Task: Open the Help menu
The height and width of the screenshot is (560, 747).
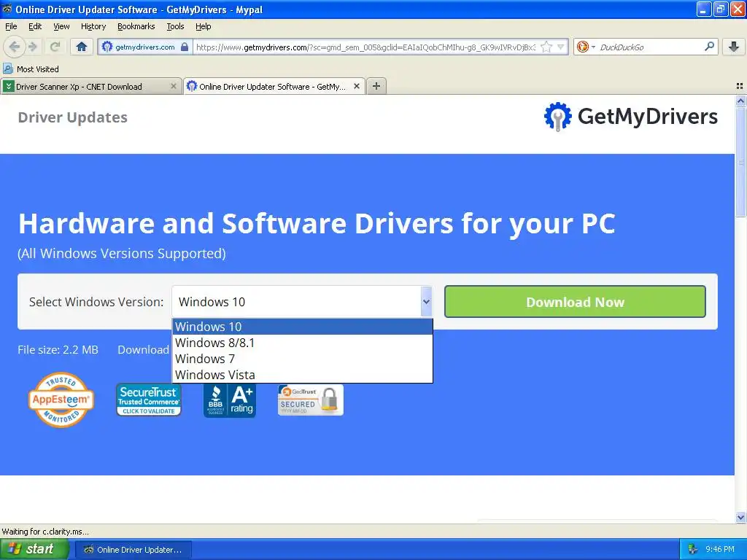Action: [204, 26]
